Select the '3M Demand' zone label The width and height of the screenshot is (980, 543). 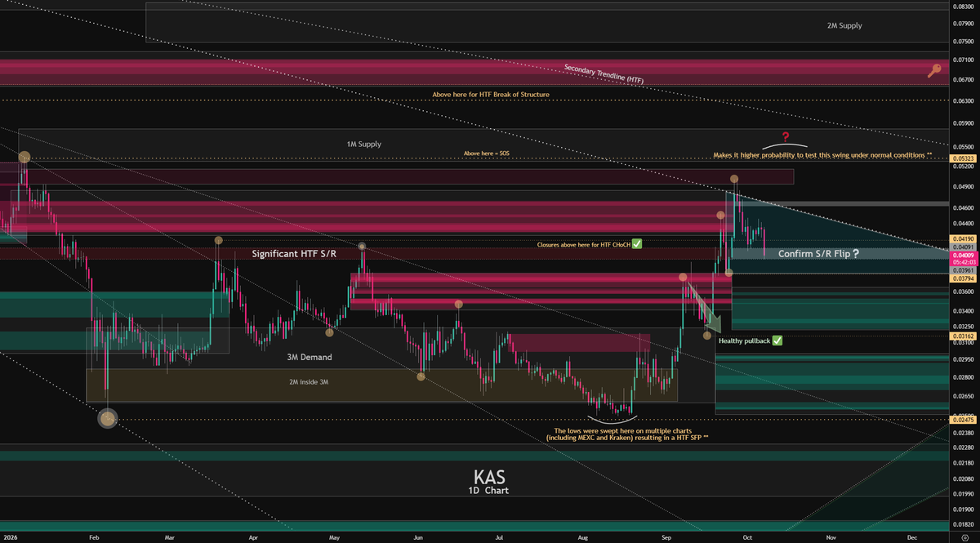point(310,357)
